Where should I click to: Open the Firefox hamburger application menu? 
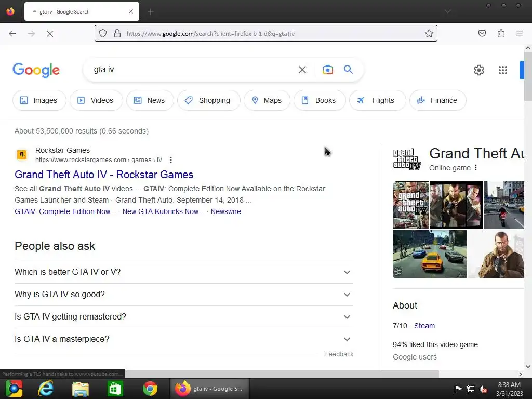click(520, 33)
